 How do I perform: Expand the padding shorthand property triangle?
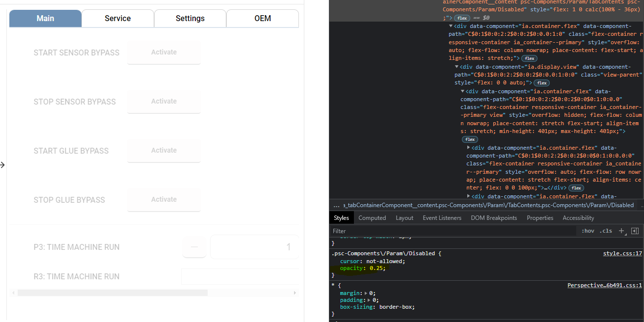[369, 300]
